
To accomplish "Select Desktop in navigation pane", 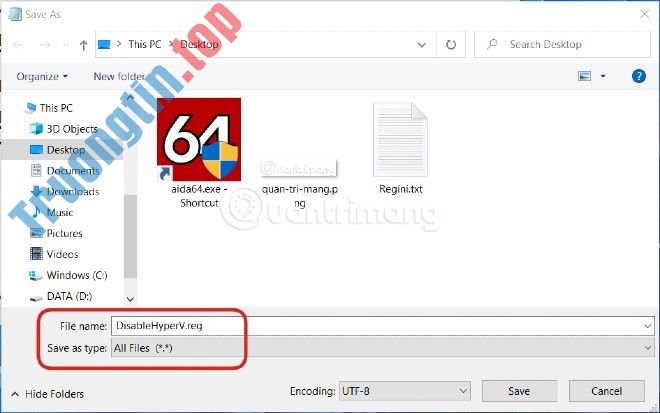I will [x=66, y=150].
